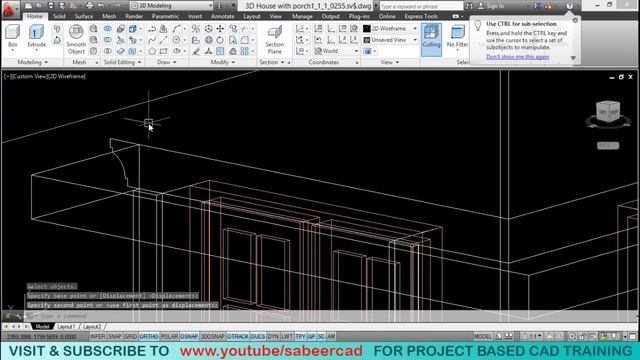Open the Annotate ribbon tab
The image size is (640, 360).
222,16
